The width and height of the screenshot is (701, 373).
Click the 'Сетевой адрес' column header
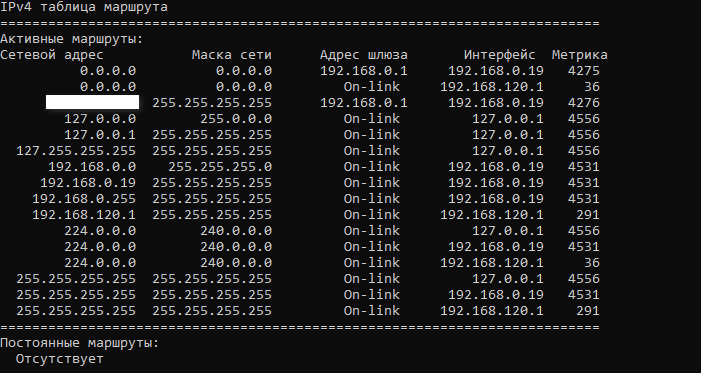tap(52, 55)
